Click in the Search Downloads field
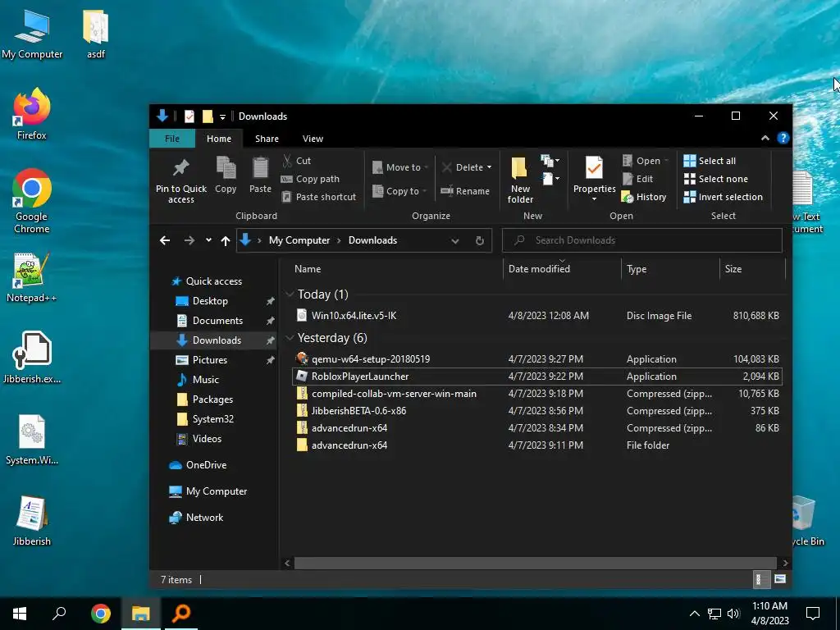The width and height of the screenshot is (840, 630). 641,240
